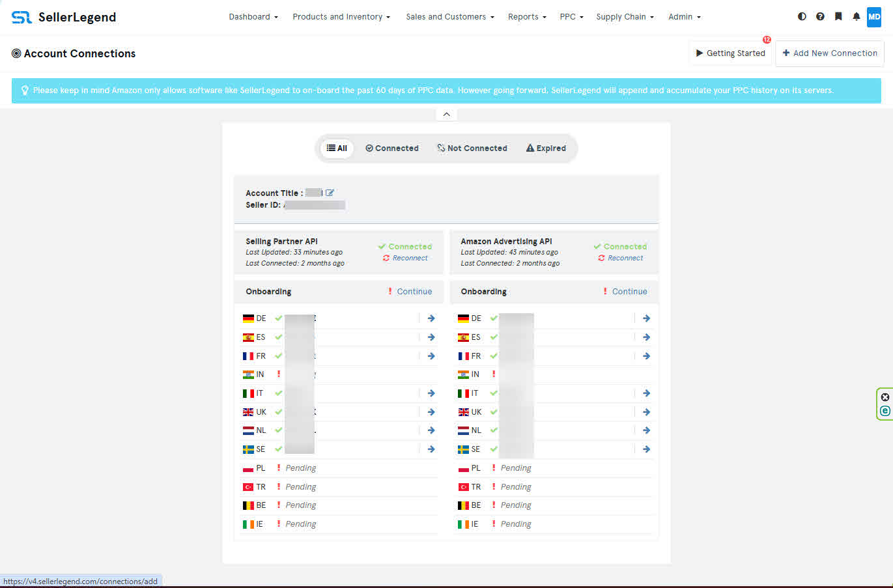The height and width of the screenshot is (588, 893).
Task: Click the Seller ID label
Action: point(263,205)
